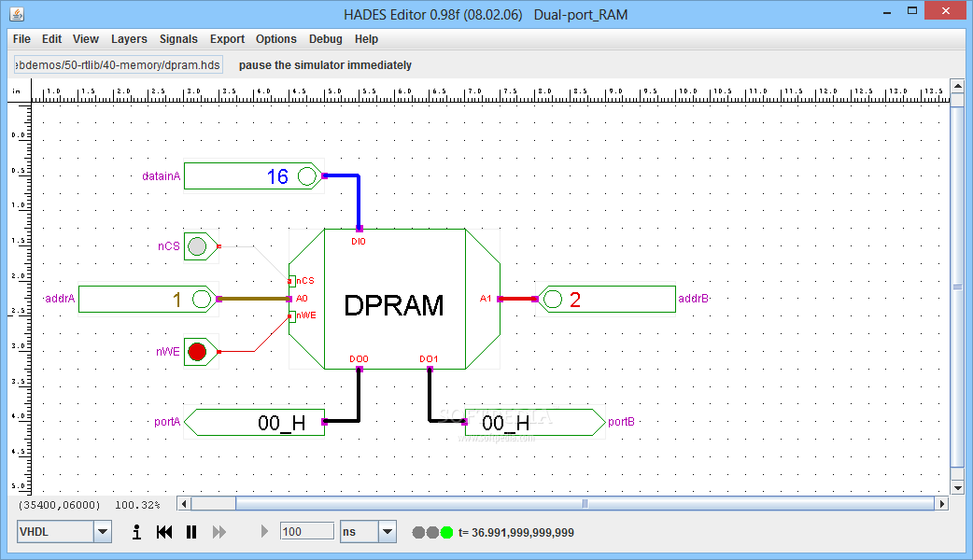Viewport: 973px width, 560px height.
Task: Open the Signals menu
Action: coord(178,39)
